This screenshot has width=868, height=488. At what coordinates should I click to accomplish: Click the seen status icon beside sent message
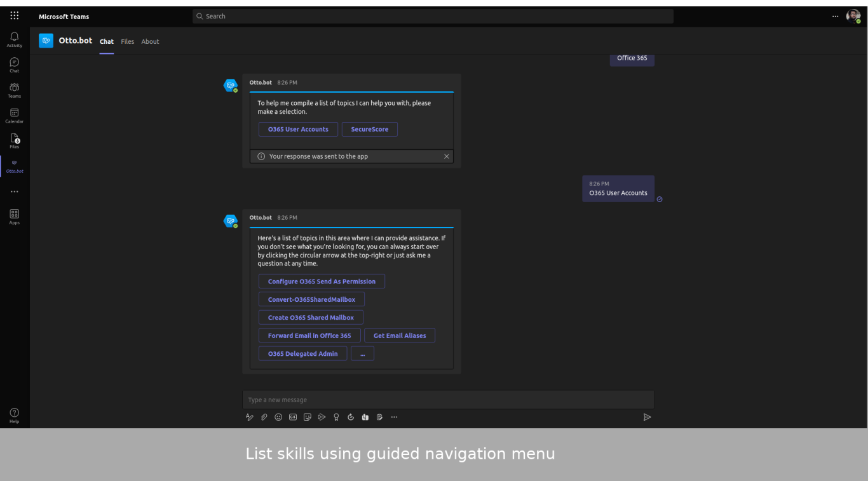point(660,199)
